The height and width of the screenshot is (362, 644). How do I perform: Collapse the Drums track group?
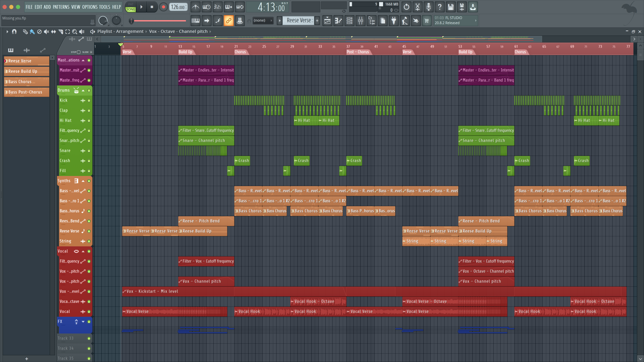83,90
